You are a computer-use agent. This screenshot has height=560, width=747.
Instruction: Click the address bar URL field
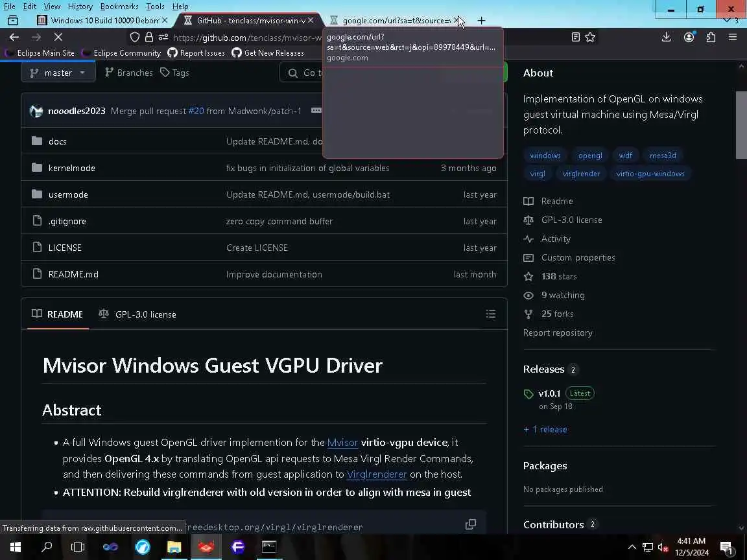click(x=248, y=38)
